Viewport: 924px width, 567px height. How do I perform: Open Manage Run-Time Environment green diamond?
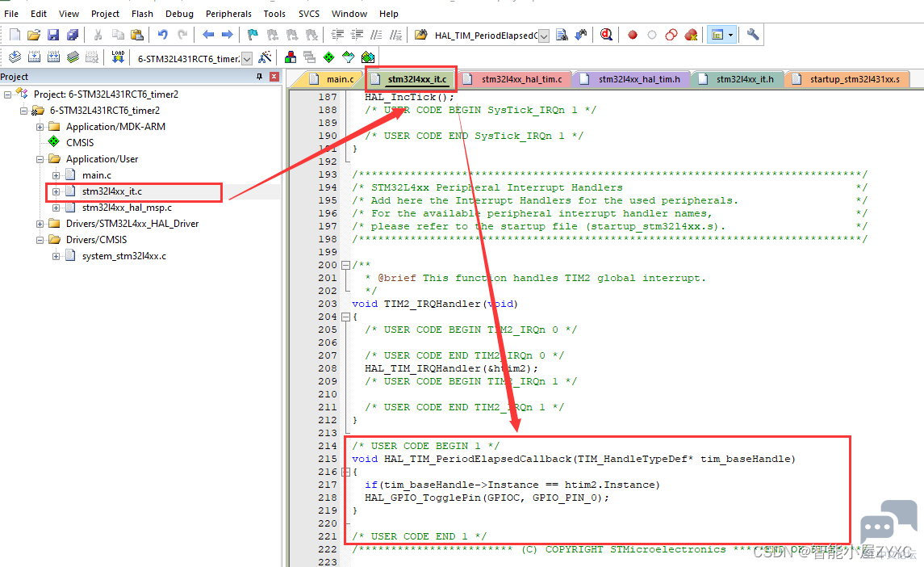[328, 57]
